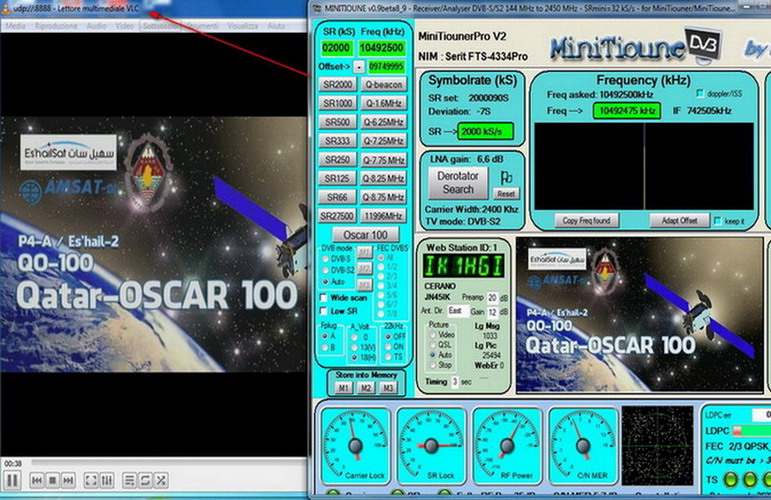Select FEC DVBS 3/4 radio button

tap(381, 286)
